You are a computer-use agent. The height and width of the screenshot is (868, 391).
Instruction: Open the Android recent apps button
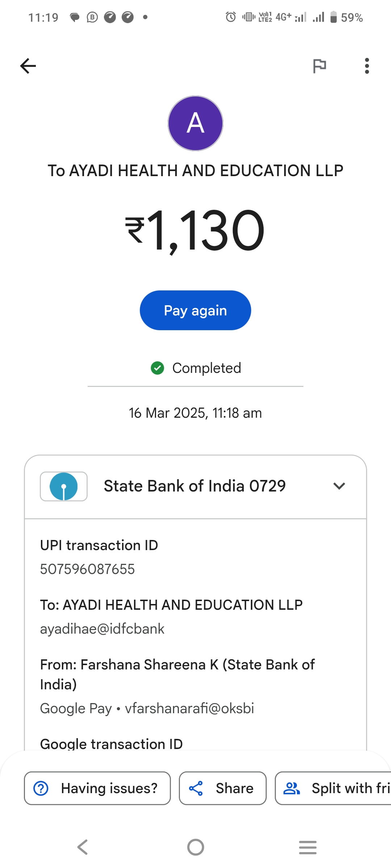[308, 847]
